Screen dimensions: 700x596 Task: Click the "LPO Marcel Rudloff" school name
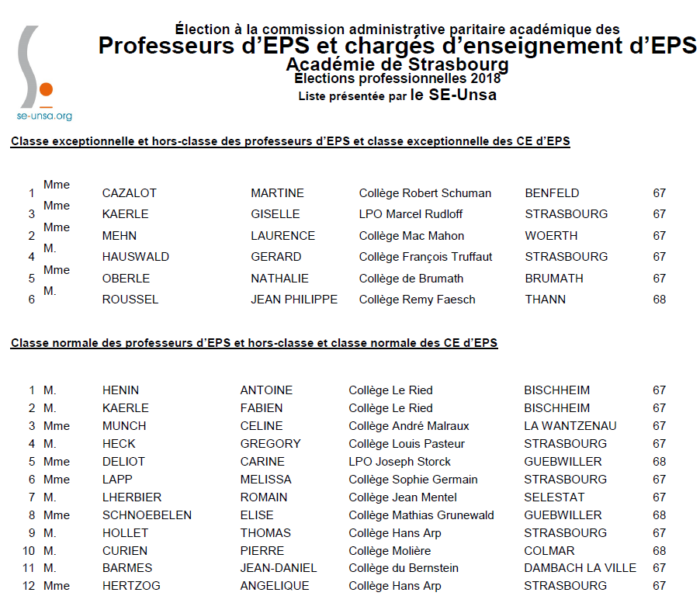(411, 214)
